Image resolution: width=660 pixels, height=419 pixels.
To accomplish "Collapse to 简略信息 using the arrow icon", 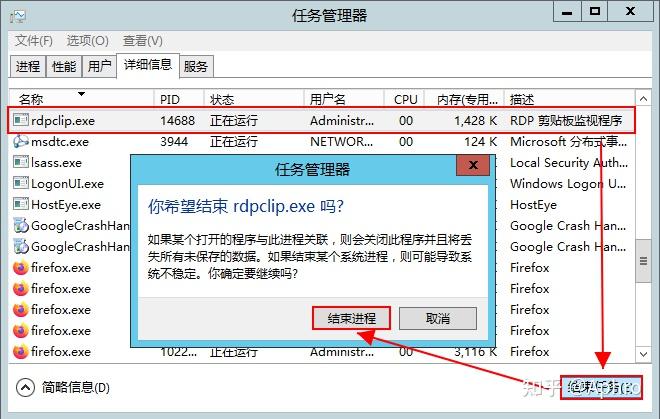I will pos(25,387).
